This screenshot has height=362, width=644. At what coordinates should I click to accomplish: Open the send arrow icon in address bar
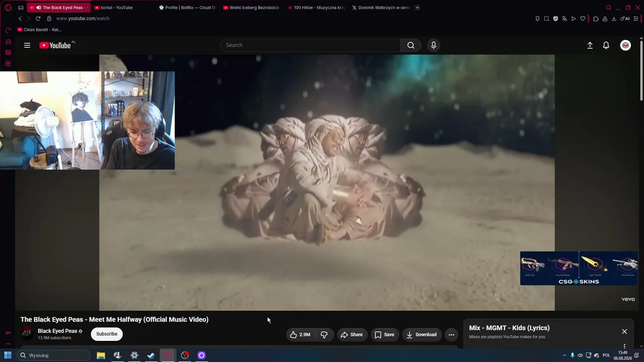(x=574, y=19)
